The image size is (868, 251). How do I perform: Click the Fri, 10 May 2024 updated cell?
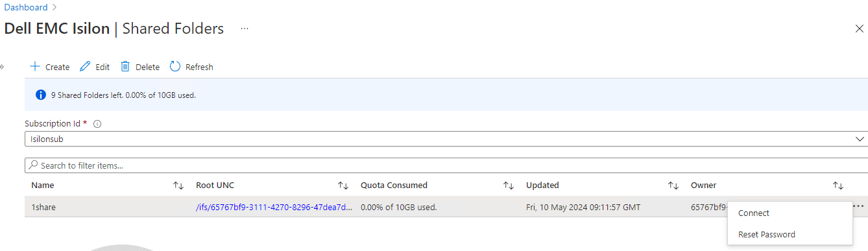click(583, 207)
